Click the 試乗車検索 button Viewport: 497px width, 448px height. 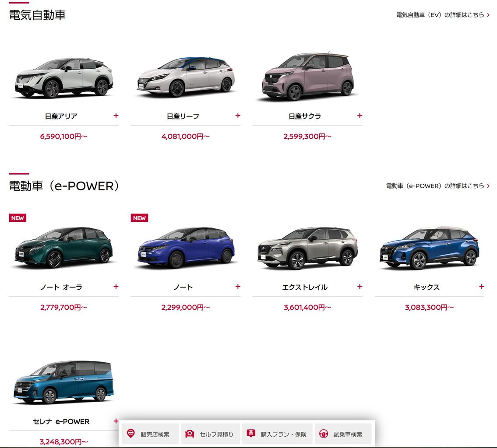343,434
